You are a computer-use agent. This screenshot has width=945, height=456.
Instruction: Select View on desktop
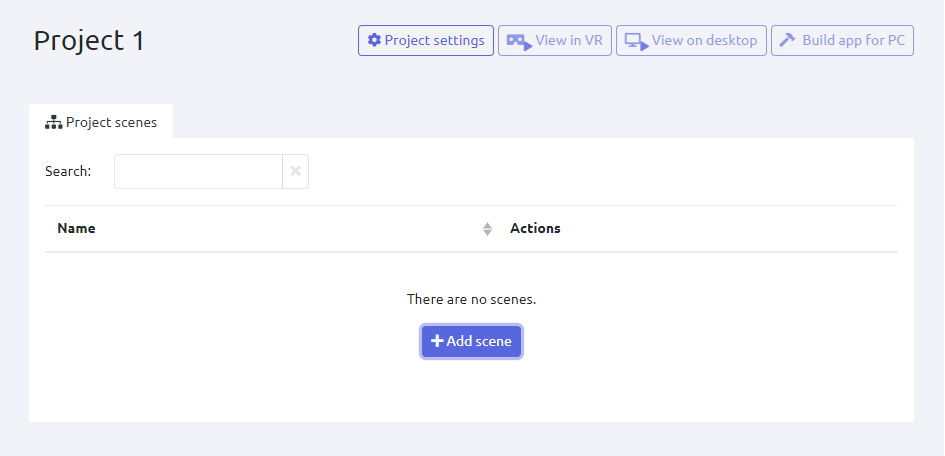pos(692,41)
